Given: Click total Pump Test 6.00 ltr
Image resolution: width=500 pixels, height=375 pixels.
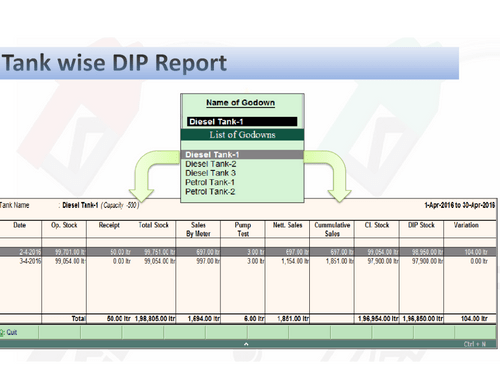Looking at the screenshot, I should pyautogui.click(x=254, y=319).
